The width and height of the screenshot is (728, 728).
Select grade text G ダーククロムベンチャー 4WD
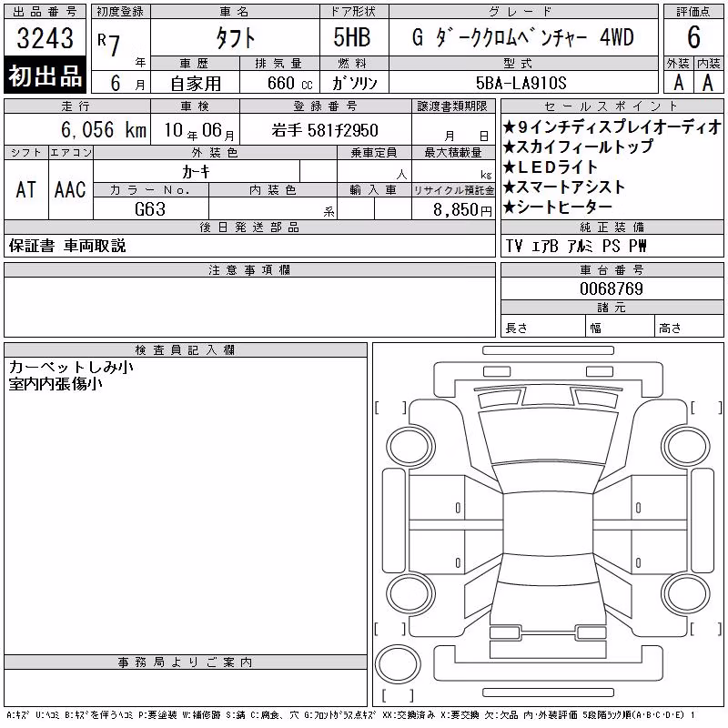[x=522, y=37]
